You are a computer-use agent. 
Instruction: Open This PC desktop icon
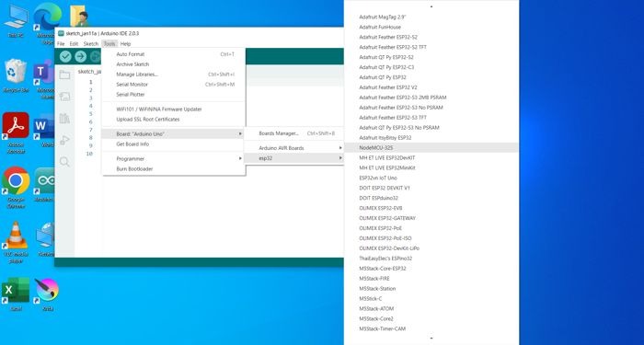point(16,21)
